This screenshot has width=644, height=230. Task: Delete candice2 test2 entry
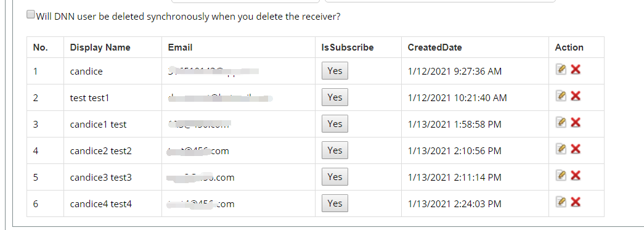(576, 149)
